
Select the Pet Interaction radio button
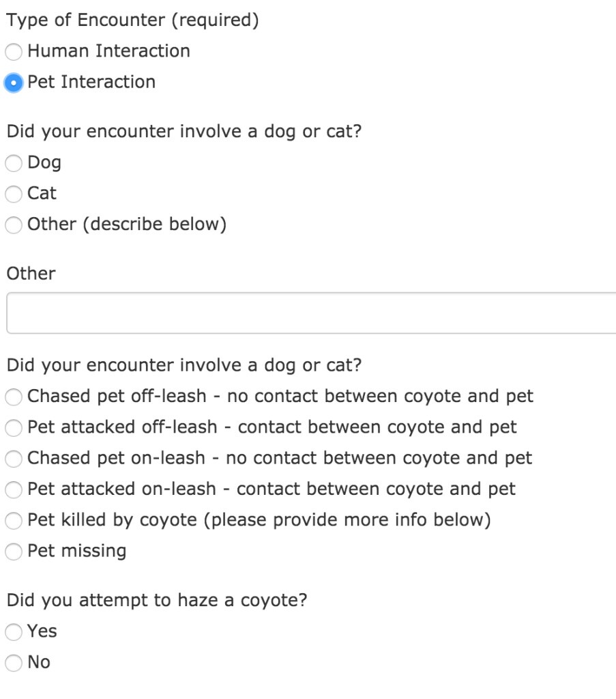[14, 83]
